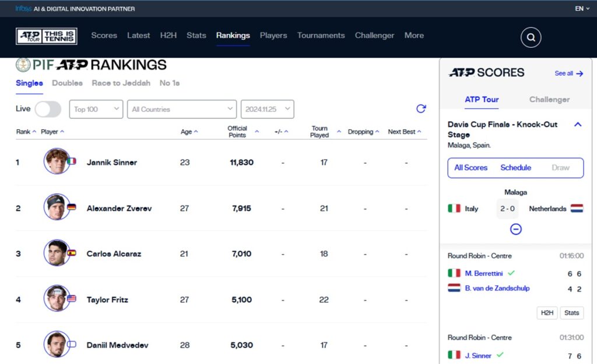Click the Italy flag beside Italy score

(x=454, y=208)
